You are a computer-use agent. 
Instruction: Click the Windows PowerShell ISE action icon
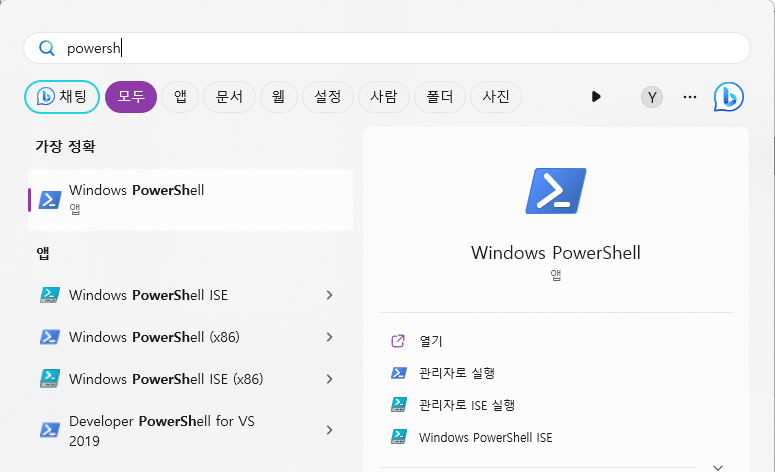point(398,437)
